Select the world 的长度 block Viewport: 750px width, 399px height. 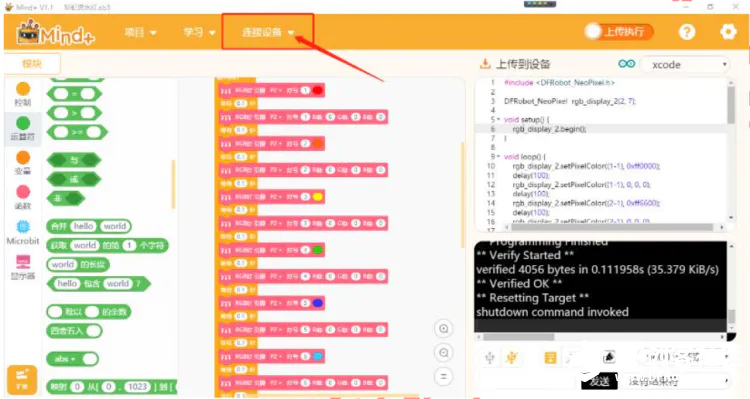[x=78, y=265]
